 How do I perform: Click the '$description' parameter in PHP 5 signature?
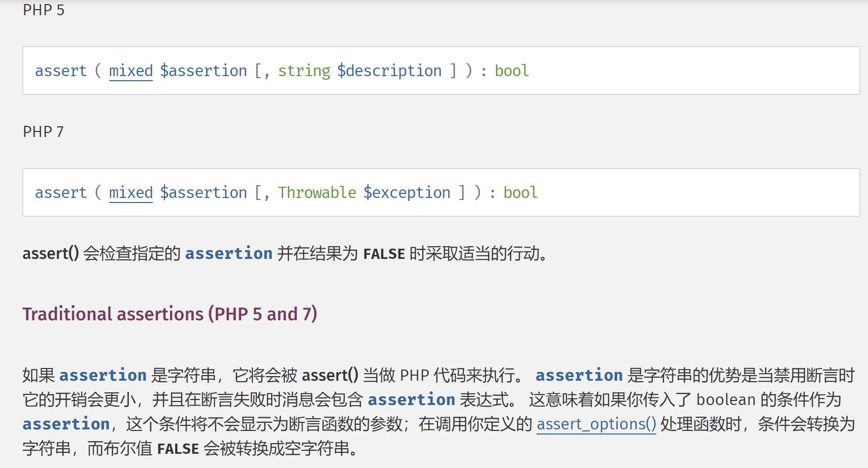390,71
